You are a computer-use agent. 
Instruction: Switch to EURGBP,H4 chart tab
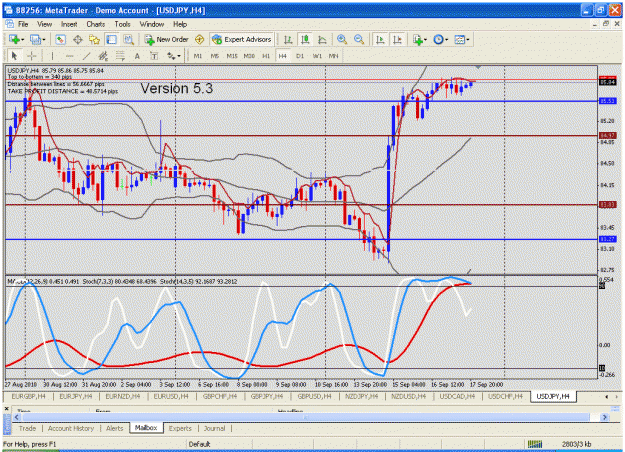click(x=28, y=396)
